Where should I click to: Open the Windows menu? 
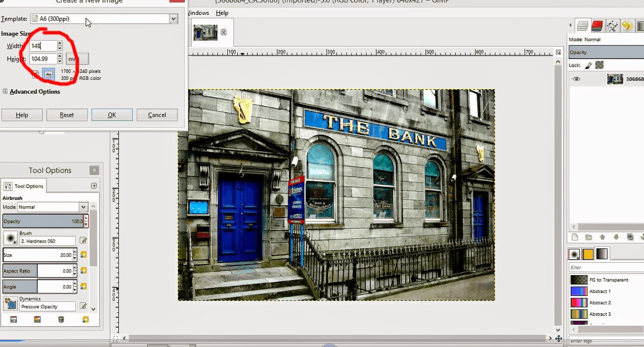click(198, 12)
